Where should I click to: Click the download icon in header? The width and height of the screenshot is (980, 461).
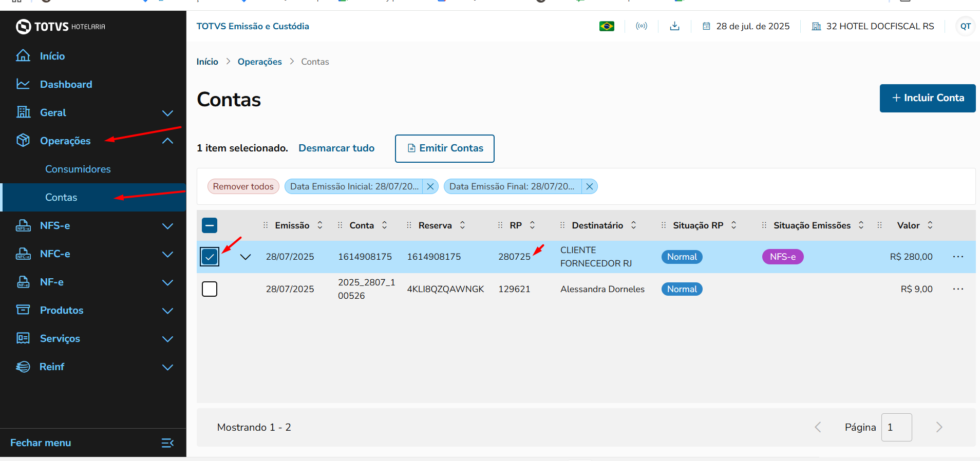[675, 26]
